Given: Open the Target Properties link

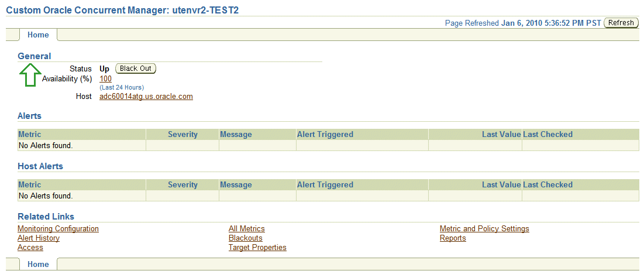Looking at the screenshot, I should 257,248.
